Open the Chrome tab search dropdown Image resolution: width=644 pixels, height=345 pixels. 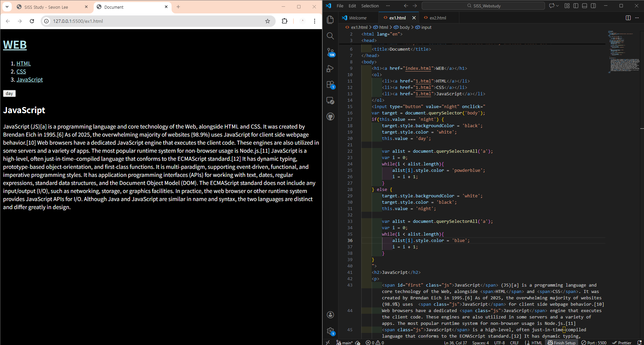(7, 7)
